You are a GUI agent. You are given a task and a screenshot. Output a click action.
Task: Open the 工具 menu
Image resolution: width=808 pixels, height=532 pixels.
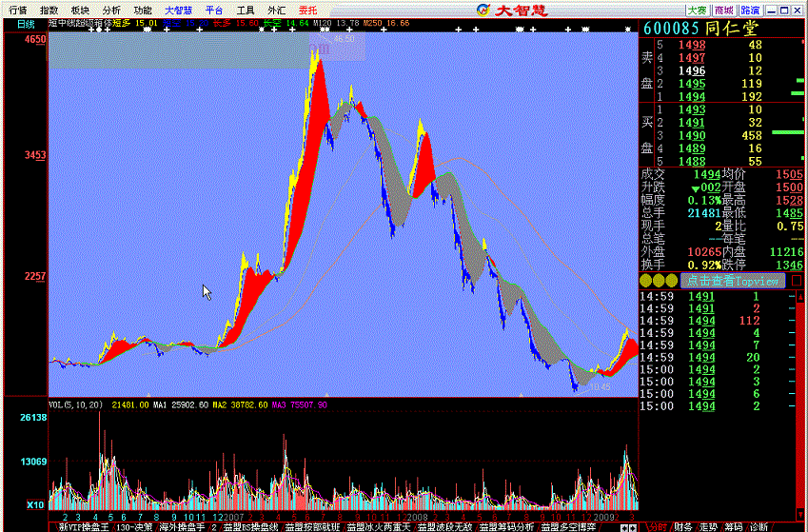point(246,10)
